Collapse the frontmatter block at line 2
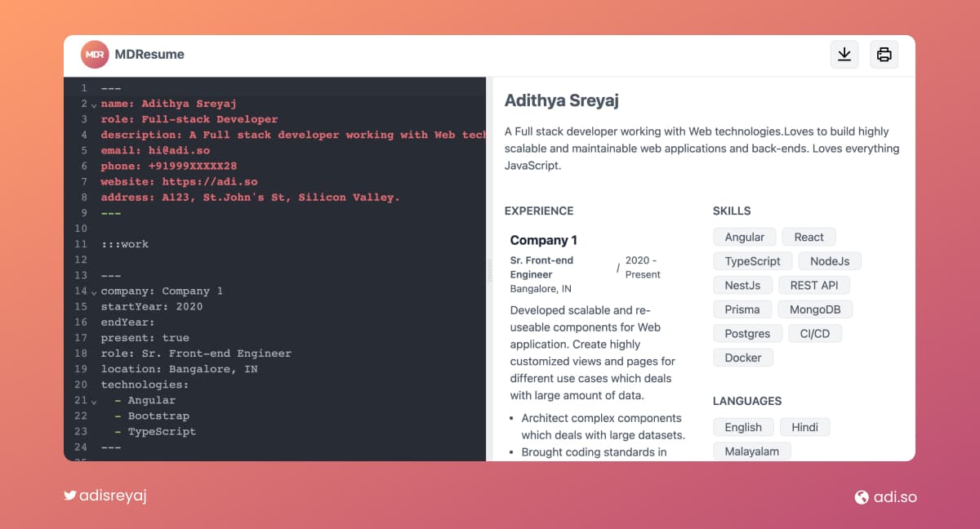This screenshot has height=529, width=980. 94,104
